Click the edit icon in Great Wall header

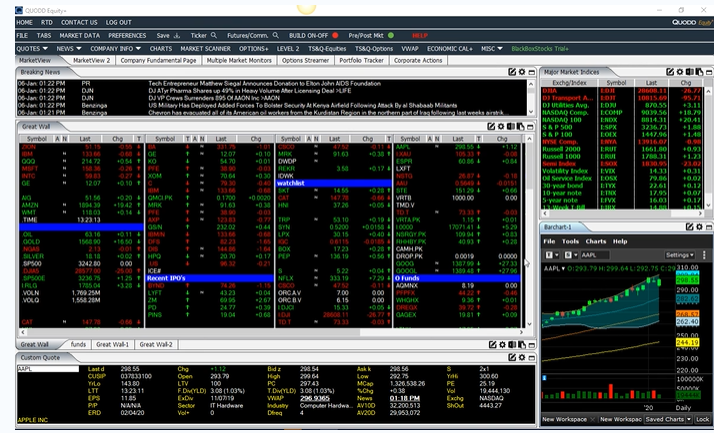click(x=491, y=127)
